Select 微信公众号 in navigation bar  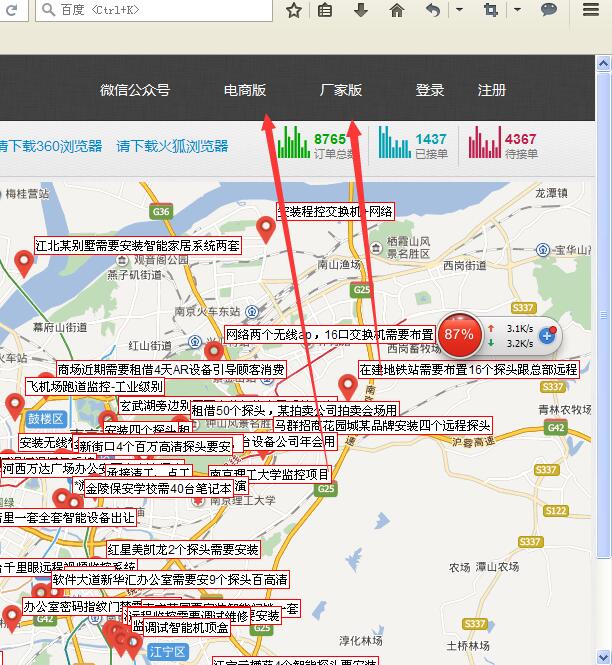(135, 90)
